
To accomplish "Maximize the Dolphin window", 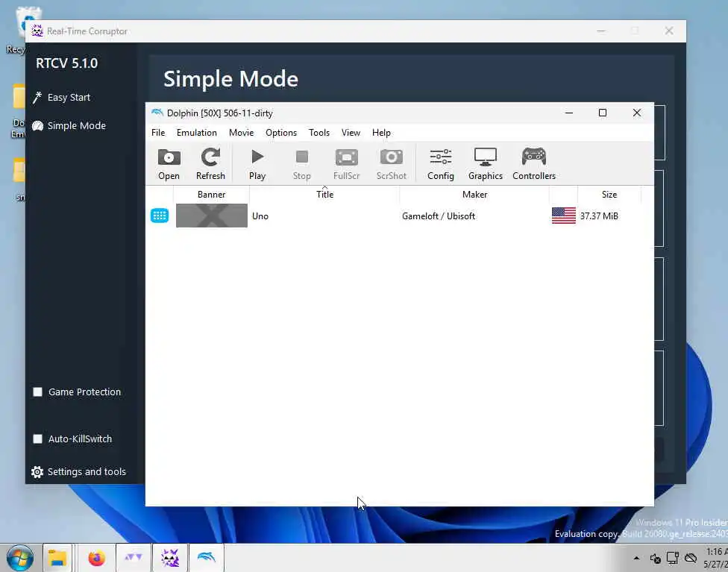I will pos(603,113).
